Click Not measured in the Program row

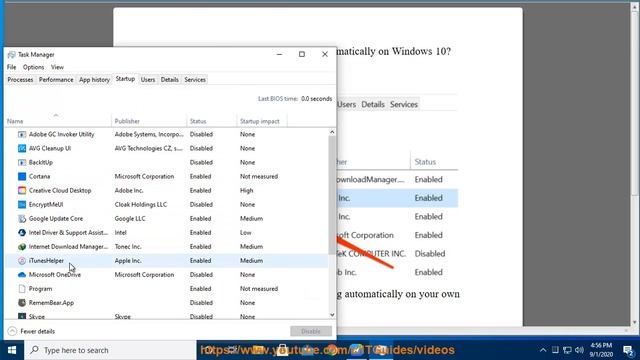tap(259, 289)
